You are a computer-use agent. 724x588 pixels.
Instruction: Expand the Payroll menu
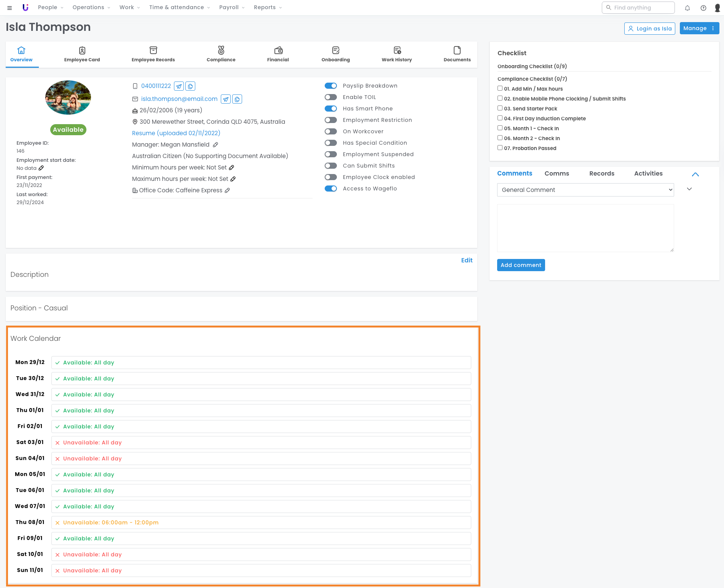231,8
